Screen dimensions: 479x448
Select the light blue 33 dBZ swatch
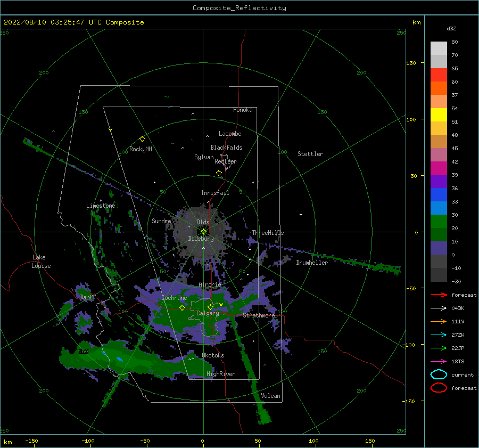[439, 208]
